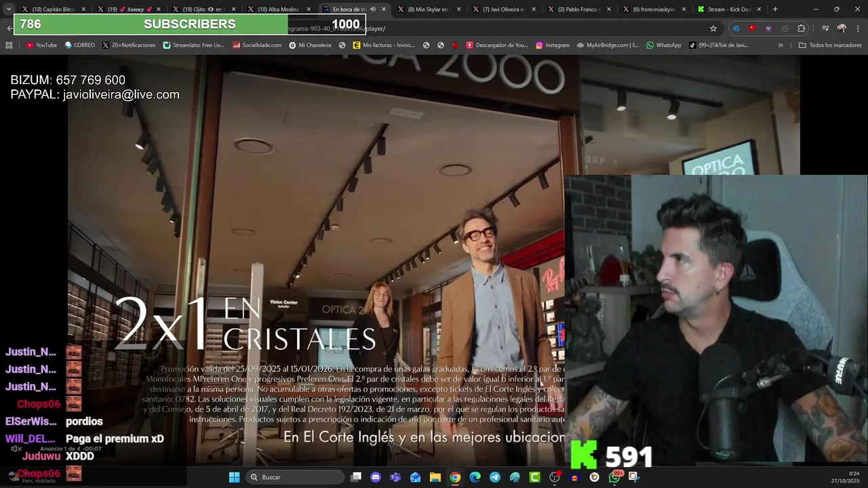Open Microsoft Edge from the taskbar
The height and width of the screenshot is (488, 868).
[x=475, y=477]
